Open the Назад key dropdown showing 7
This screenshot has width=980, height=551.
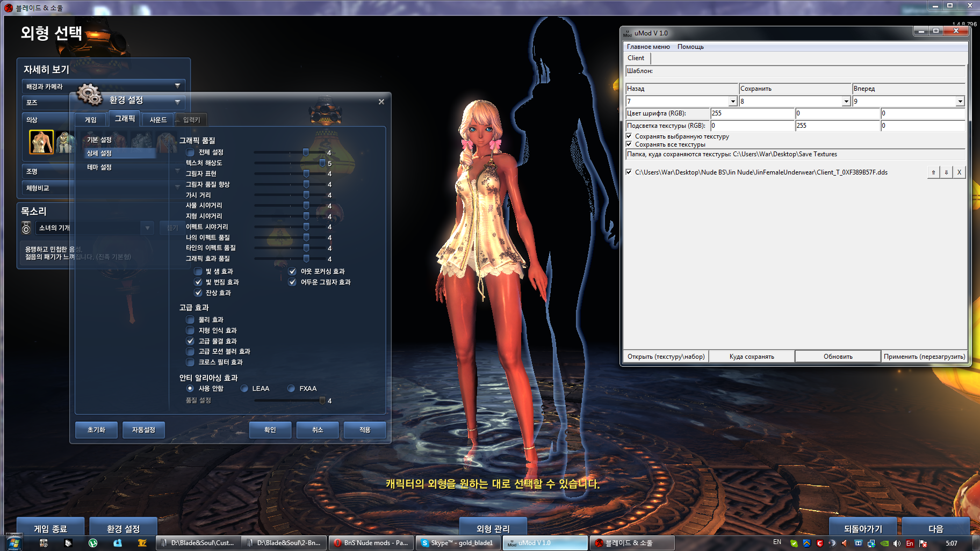pos(732,102)
